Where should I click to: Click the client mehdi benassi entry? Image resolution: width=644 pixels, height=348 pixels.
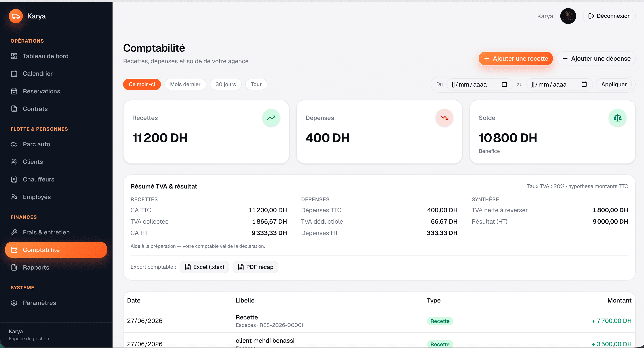click(x=265, y=341)
